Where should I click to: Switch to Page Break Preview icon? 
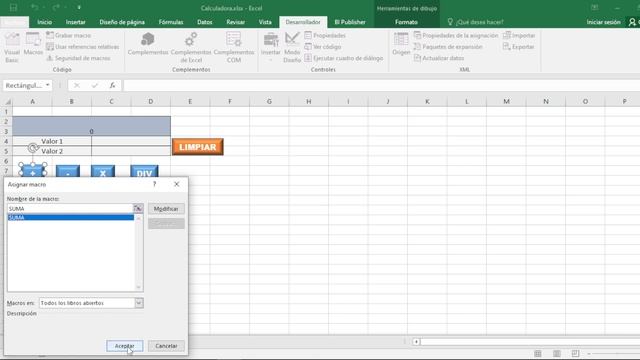pyautogui.click(x=575, y=353)
